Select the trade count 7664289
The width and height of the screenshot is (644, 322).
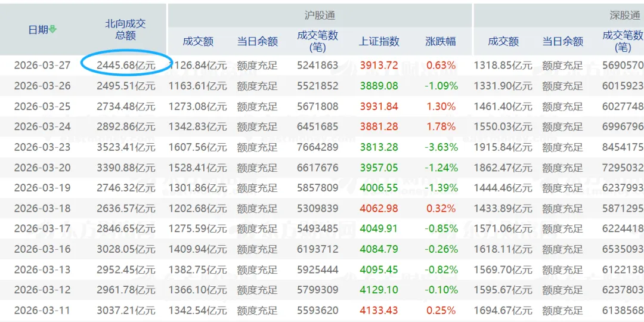317,147
